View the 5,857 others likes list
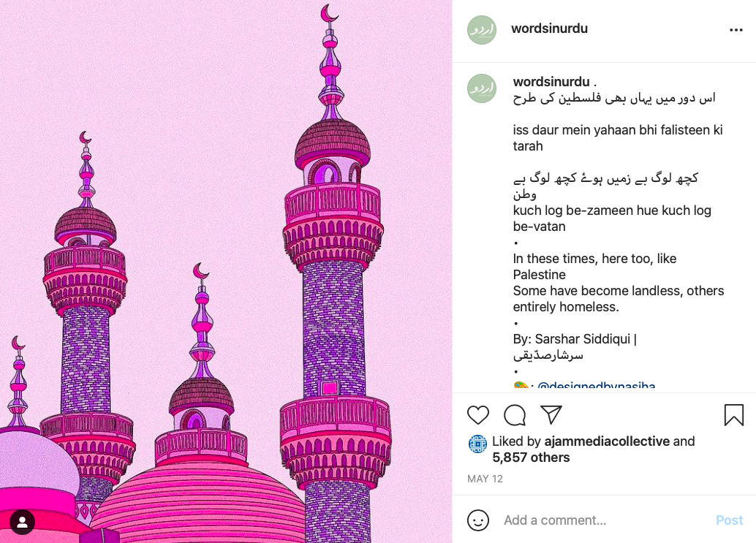 click(531, 457)
